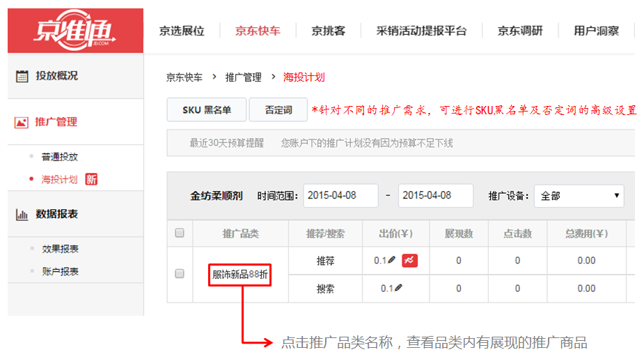
Task: Click the picture icon beside 推广管理
Action: point(22,122)
